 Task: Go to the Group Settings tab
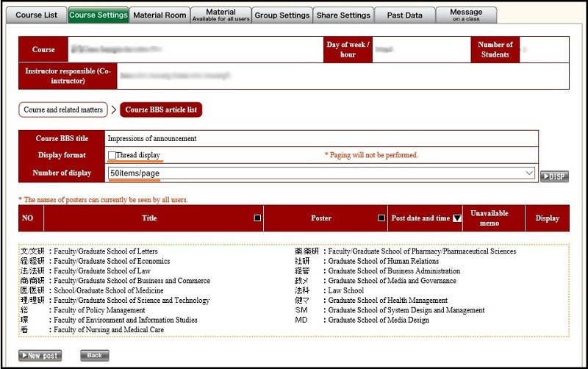(x=282, y=15)
